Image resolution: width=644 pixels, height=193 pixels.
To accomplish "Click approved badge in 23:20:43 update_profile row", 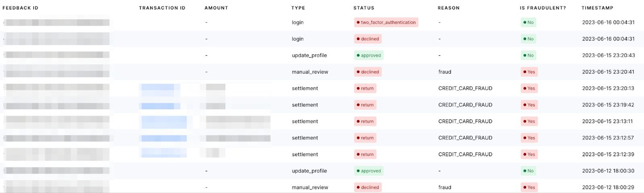I will coord(368,55).
